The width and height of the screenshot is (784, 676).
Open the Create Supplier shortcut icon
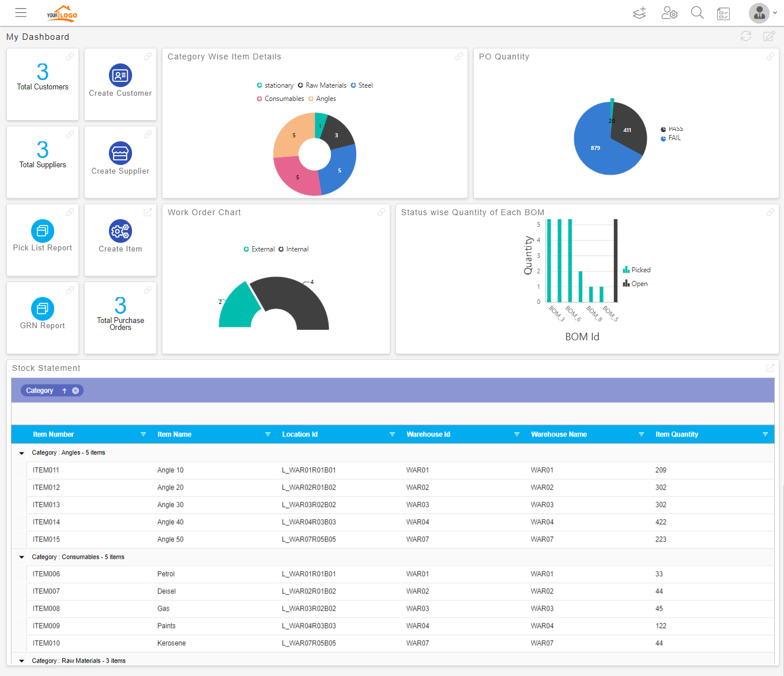point(120,153)
